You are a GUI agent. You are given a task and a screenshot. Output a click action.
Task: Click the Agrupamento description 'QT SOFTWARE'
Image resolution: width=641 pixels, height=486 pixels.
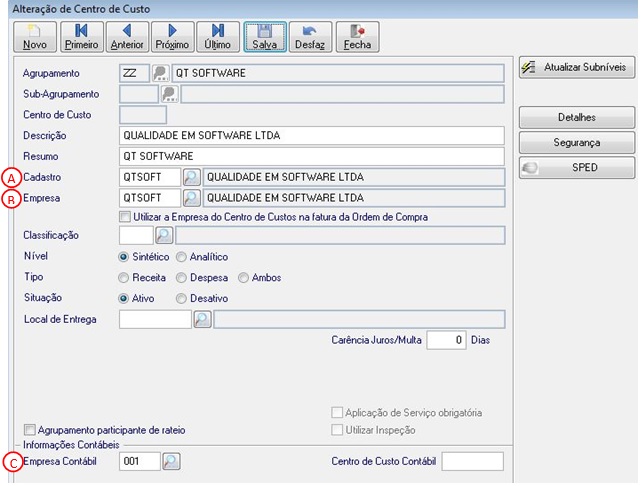[x=338, y=74]
